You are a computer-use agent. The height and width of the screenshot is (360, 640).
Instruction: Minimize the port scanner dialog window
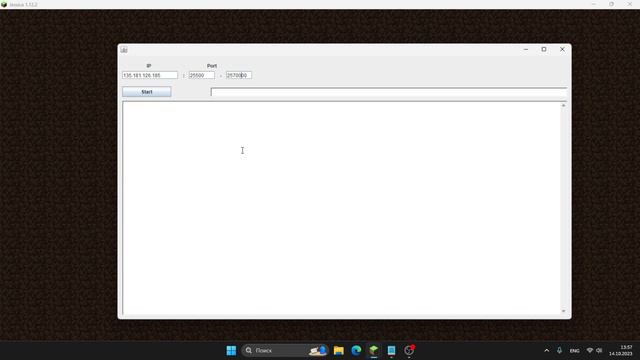point(526,49)
